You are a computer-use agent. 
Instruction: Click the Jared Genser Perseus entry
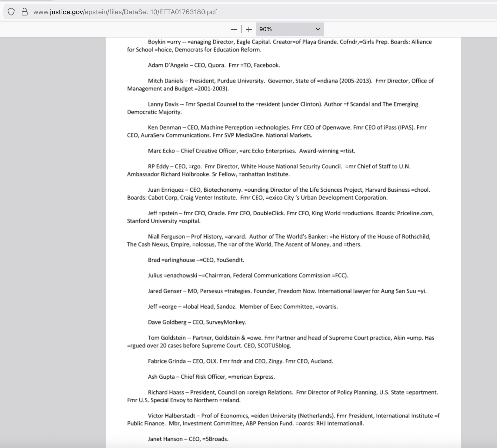pyautogui.click(x=287, y=291)
